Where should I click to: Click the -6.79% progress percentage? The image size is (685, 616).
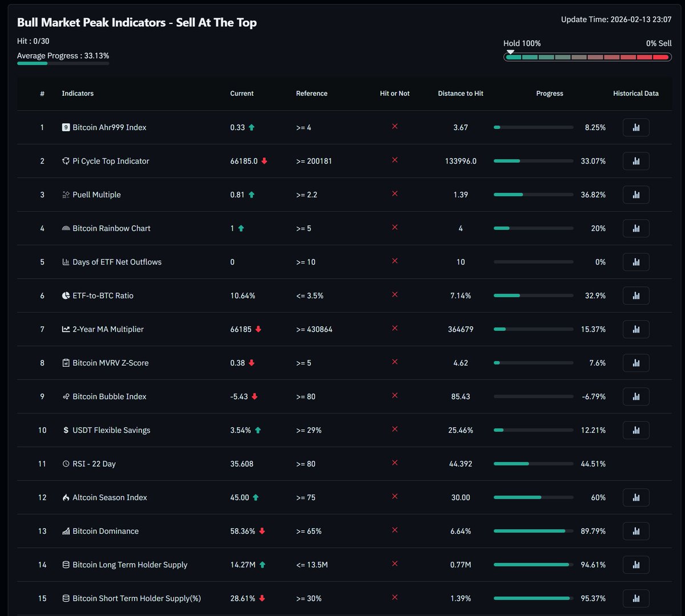click(x=594, y=396)
